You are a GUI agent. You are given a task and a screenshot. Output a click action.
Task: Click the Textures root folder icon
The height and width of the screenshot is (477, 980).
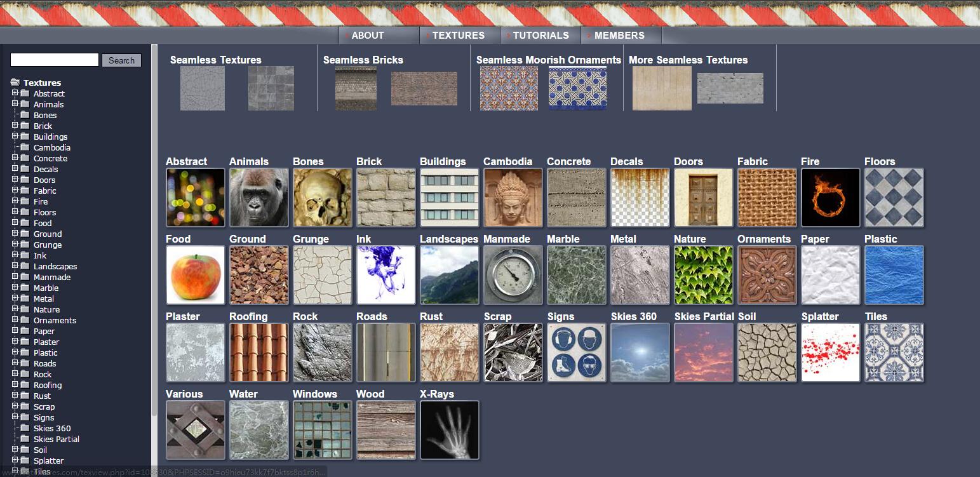pyautogui.click(x=15, y=83)
